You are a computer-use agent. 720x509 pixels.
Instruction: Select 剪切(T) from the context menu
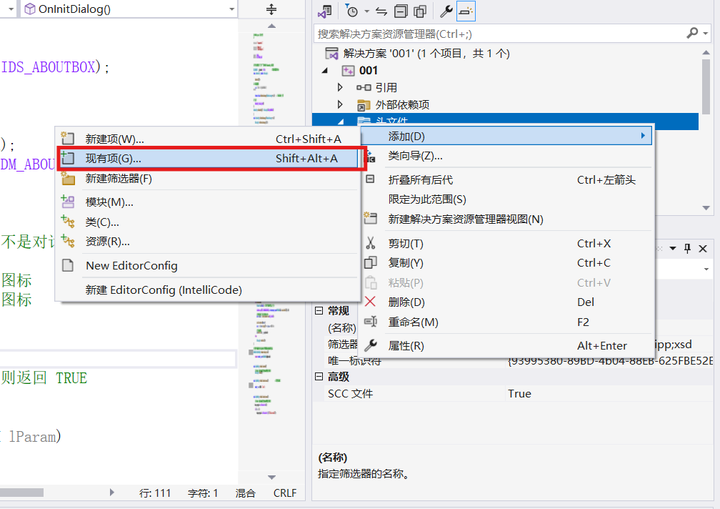(507, 243)
